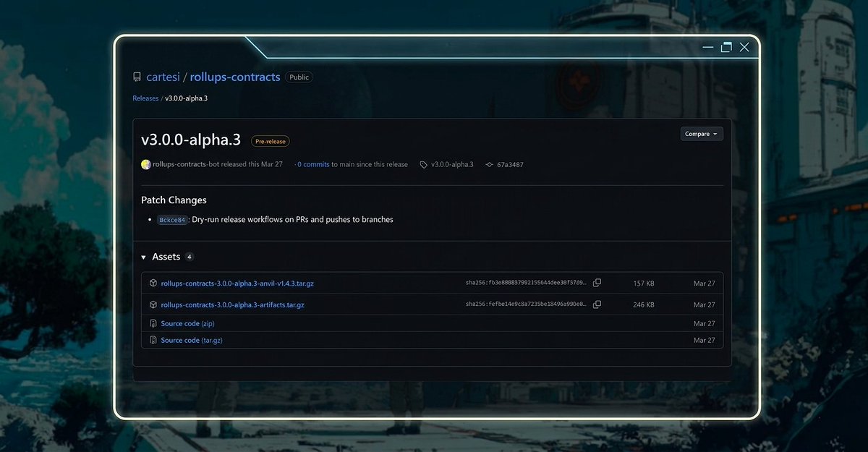The image size is (868, 452).
Task: Click package icon of anvil-v1.4.3 asset
Action: (x=153, y=283)
